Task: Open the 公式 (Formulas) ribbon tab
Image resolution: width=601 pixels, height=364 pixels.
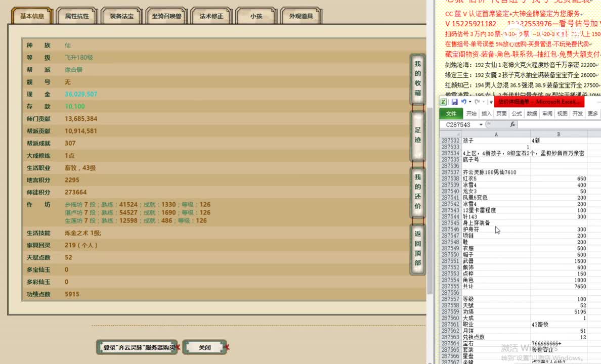Action: tap(517, 114)
